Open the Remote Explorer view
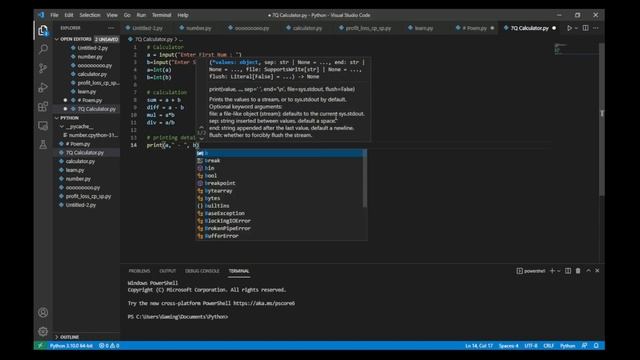 (43, 126)
